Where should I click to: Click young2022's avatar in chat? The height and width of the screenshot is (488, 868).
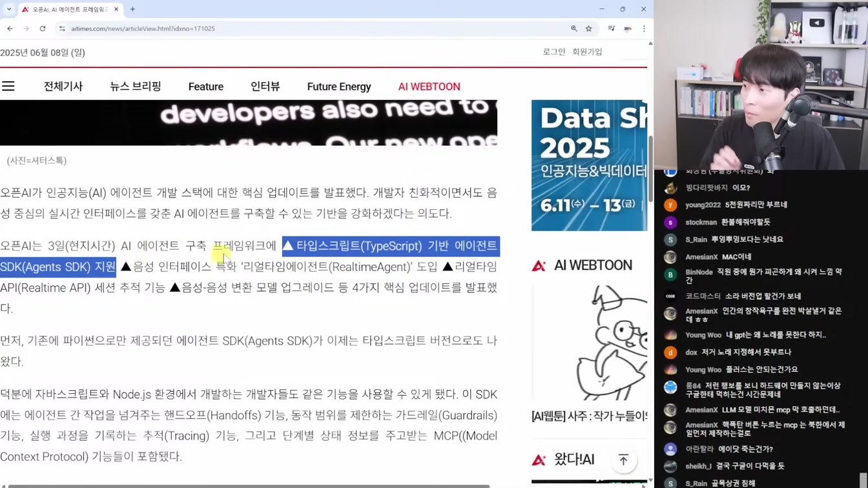point(670,205)
